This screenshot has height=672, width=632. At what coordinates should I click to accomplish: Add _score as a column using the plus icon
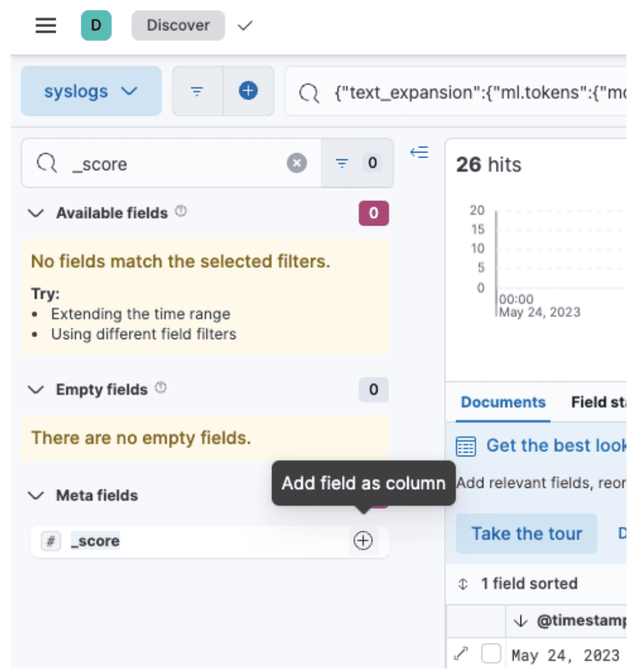point(363,541)
